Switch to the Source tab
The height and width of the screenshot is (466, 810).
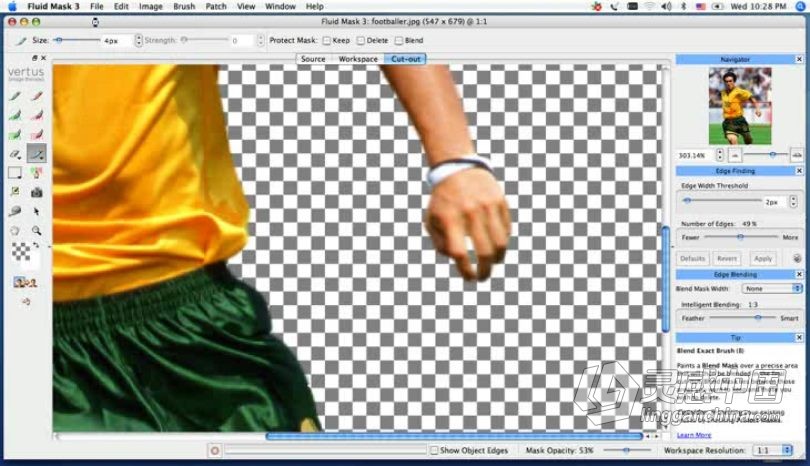[313, 59]
